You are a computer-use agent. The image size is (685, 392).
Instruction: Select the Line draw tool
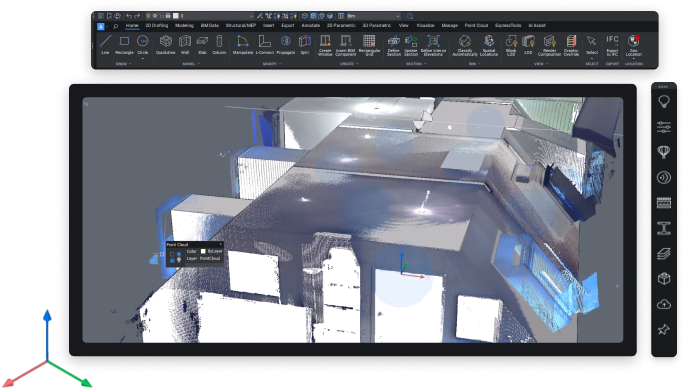point(105,45)
